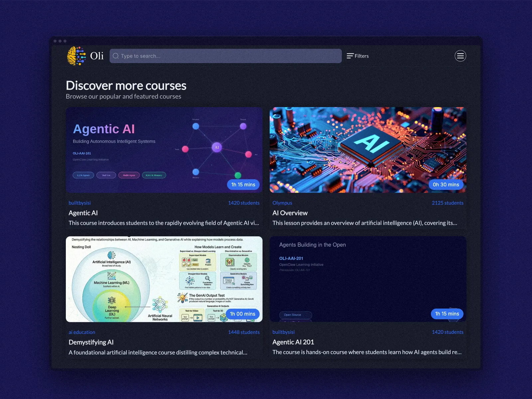Open the 'Agentic AI' course title

coord(83,213)
